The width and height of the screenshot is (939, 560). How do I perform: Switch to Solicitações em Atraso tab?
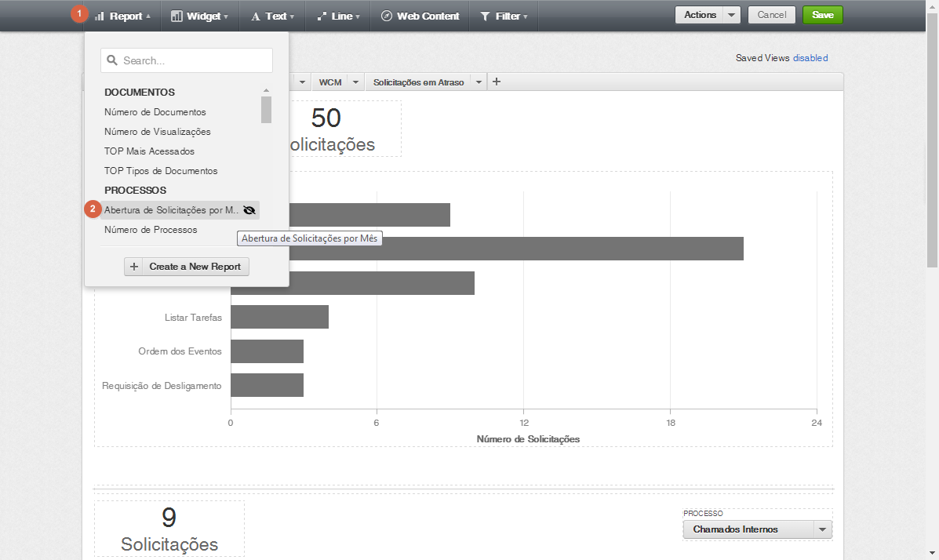point(419,82)
